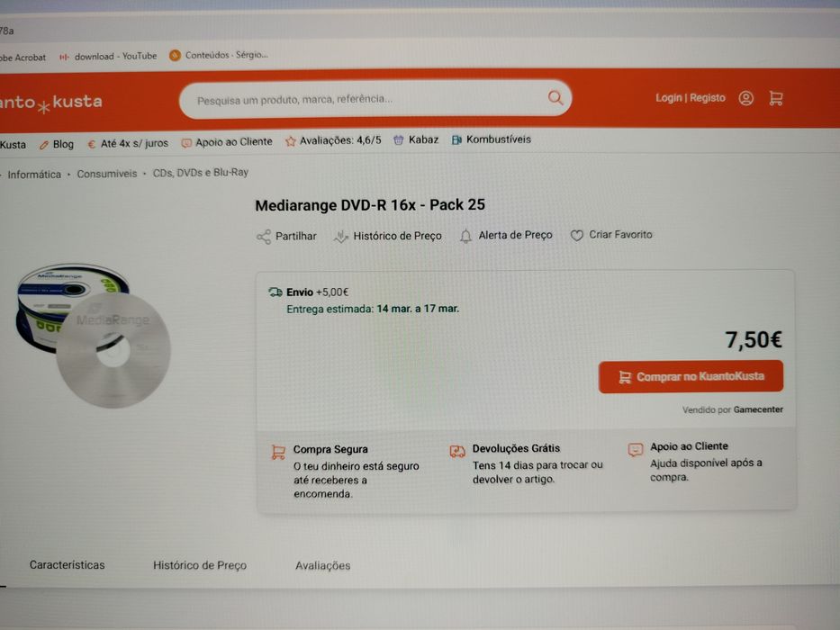Open the shopping cart icon
Viewport: 840px width, 630px height.
pos(776,98)
